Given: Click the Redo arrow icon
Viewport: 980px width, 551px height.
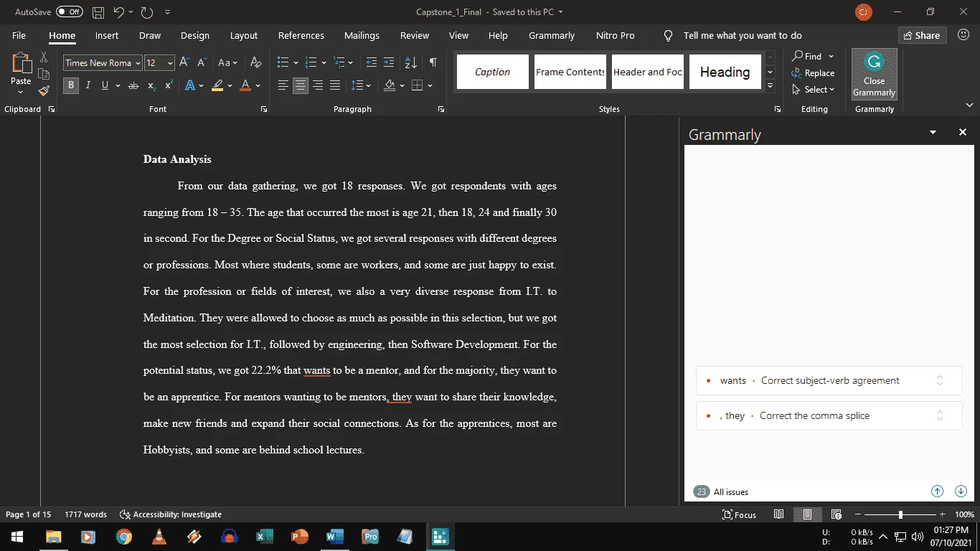Looking at the screenshot, I should pos(147,12).
